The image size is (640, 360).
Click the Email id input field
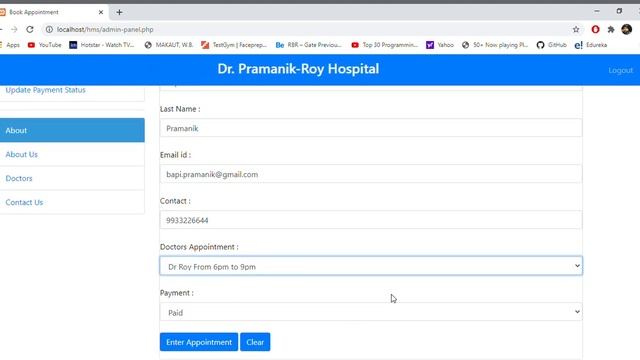[371, 174]
